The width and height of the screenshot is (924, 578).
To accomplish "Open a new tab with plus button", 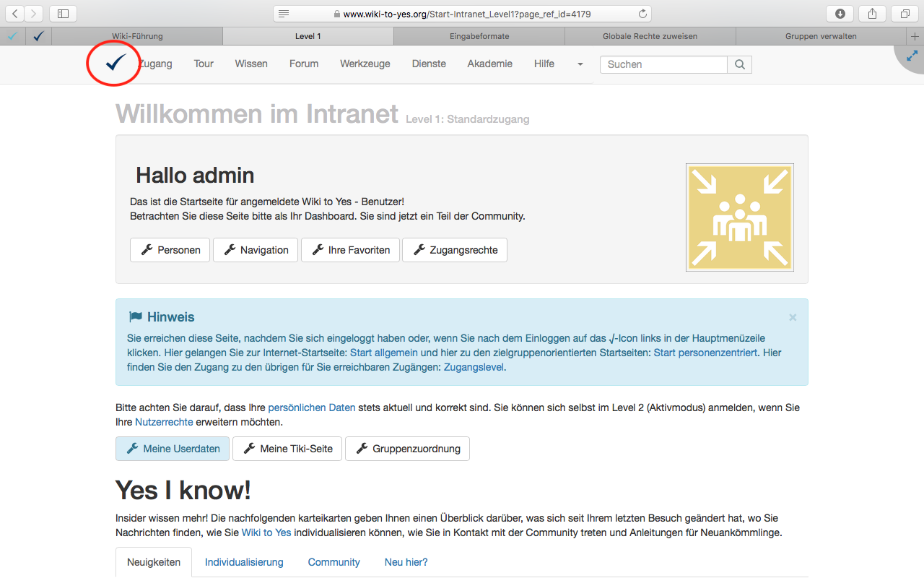I will (x=915, y=36).
